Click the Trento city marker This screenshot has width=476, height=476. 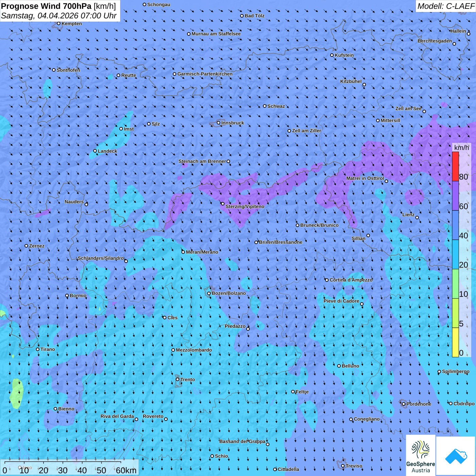coord(177,379)
